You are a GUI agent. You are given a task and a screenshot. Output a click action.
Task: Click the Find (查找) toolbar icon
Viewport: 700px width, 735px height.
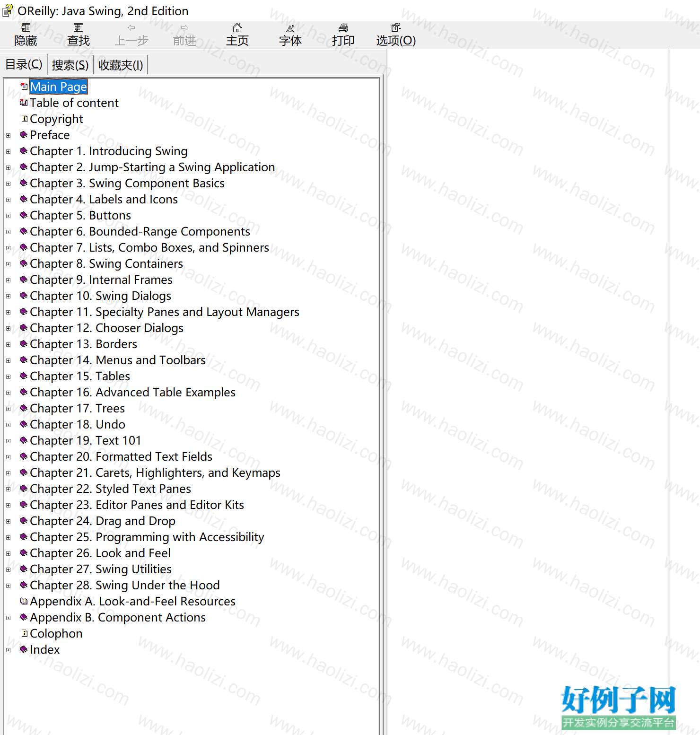tap(79, 28)
